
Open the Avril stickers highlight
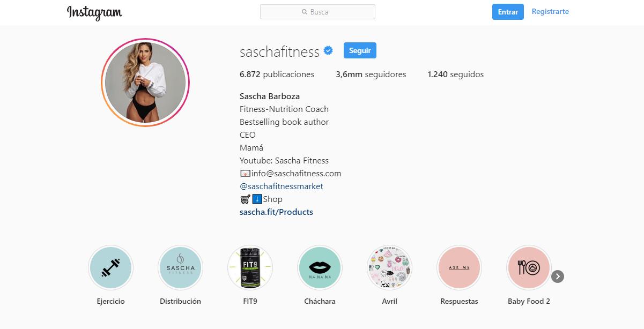pos(389,267)
